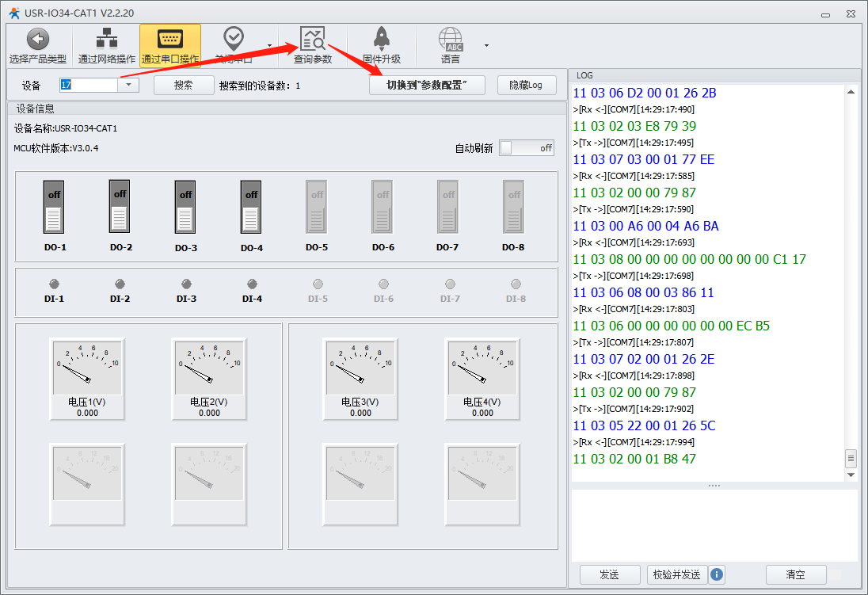
Task: Expand the dropdown arrow beside close serial port
Action: point(269,45)
